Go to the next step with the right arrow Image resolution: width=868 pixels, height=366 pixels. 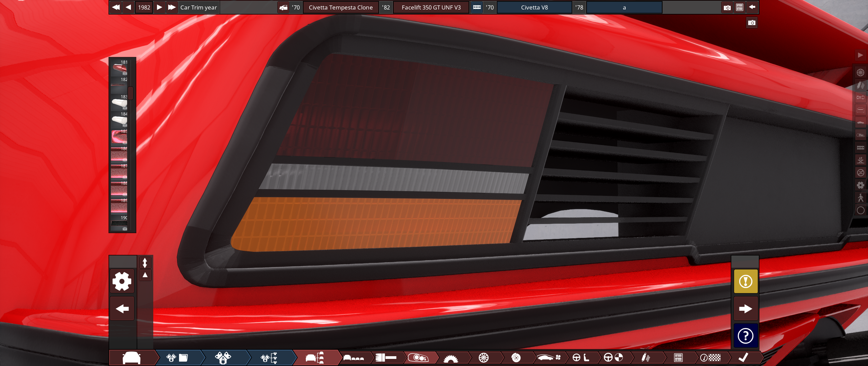pos(746,309)
